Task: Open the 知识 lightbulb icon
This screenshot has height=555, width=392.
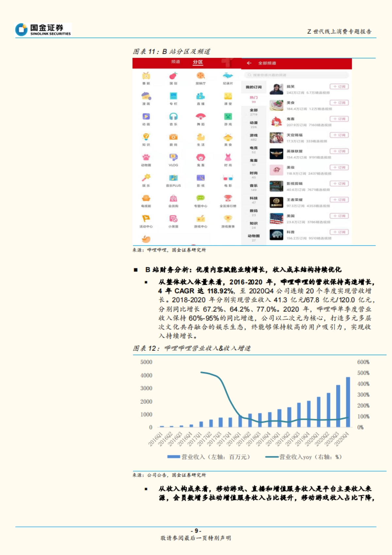Action: coord(146,137)
